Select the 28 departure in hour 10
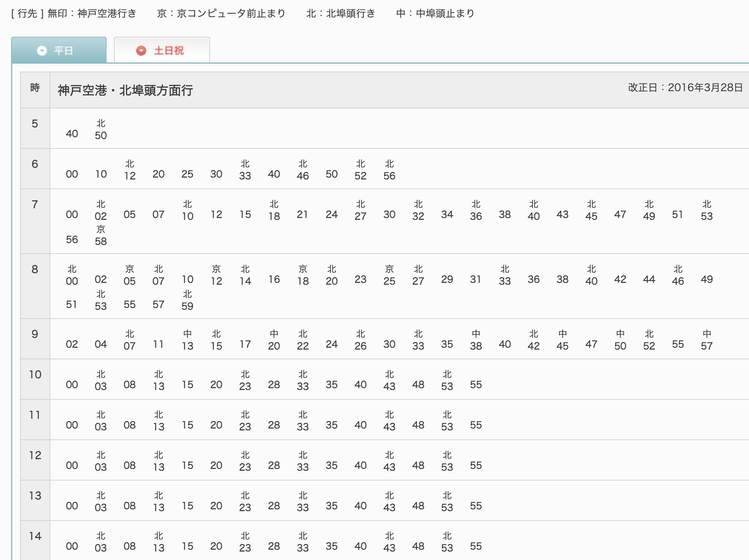The image size is (749, 560). (274, 384)
